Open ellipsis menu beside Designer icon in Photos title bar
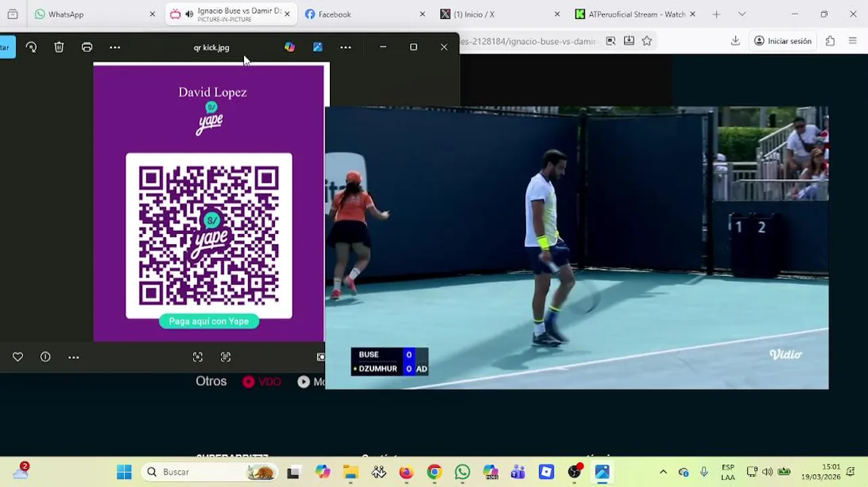Screen dimensions: 868x487 tap(345, 47)
